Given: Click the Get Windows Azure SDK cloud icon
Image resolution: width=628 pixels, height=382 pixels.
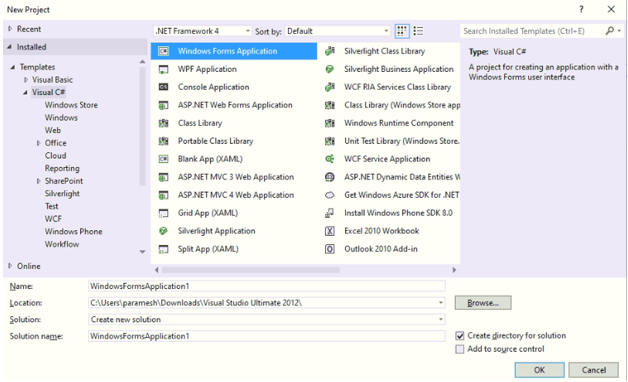Looking at the screenshot, I should (x=330, y=195).
